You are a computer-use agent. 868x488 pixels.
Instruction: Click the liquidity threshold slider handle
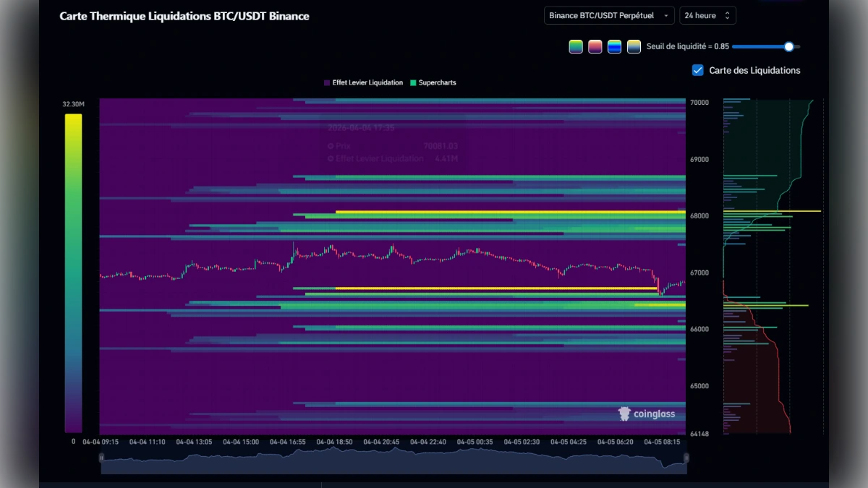[x=788, y=46]
